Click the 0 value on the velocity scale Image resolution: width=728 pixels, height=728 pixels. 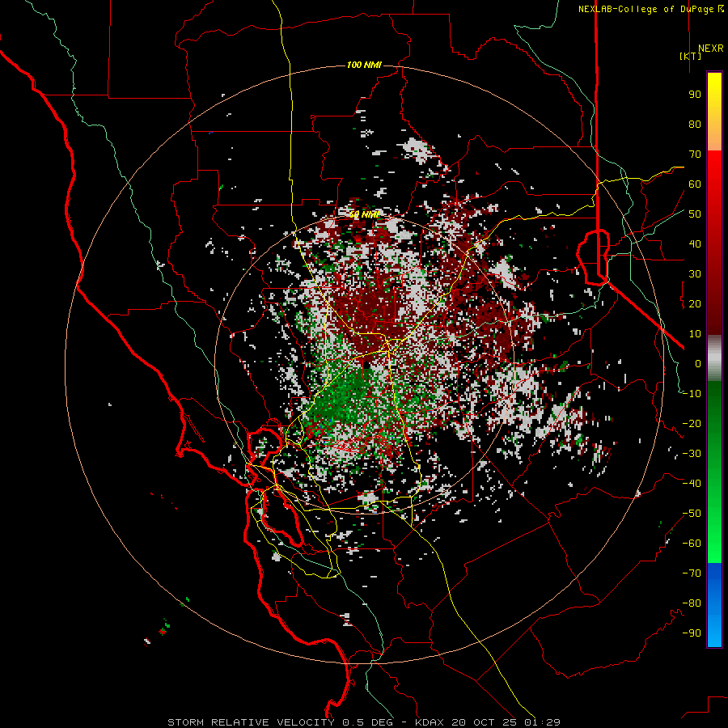pyautogui.click(x=698, y=364)
